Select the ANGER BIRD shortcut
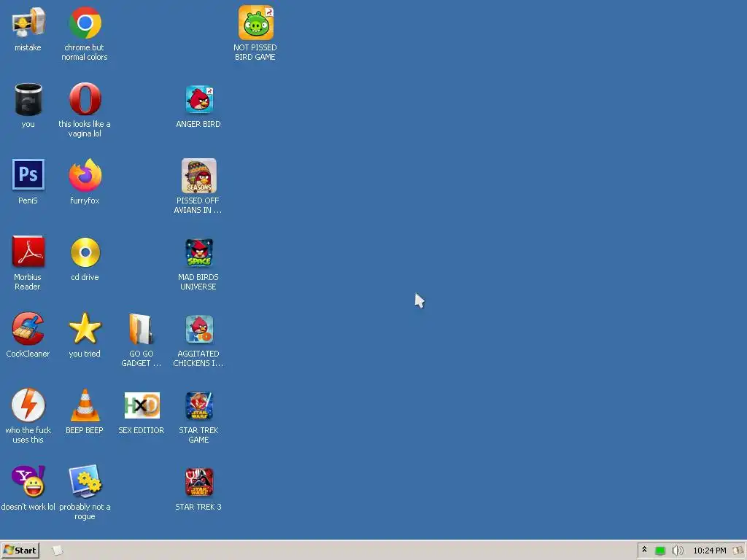747x560 pixels. coord(199,99)
